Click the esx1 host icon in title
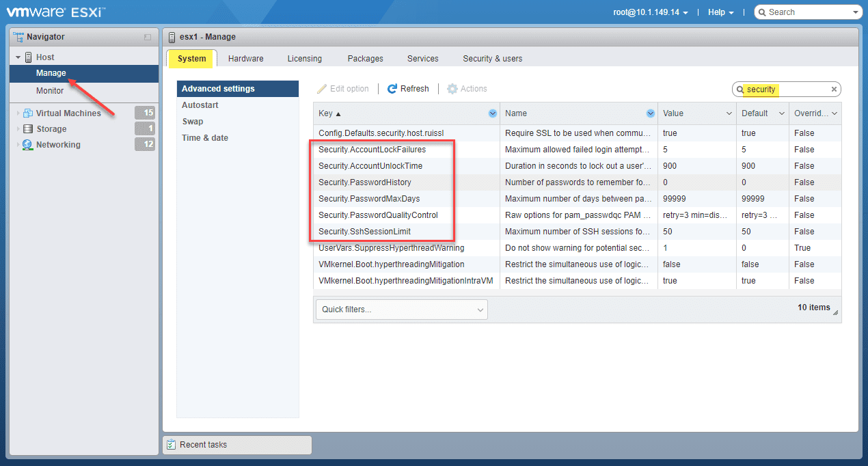The image size is (868, 466). (x=172, y=37)
